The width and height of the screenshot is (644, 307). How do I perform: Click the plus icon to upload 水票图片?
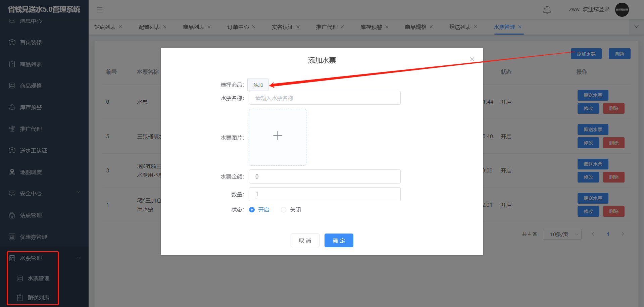click(278, 136)
